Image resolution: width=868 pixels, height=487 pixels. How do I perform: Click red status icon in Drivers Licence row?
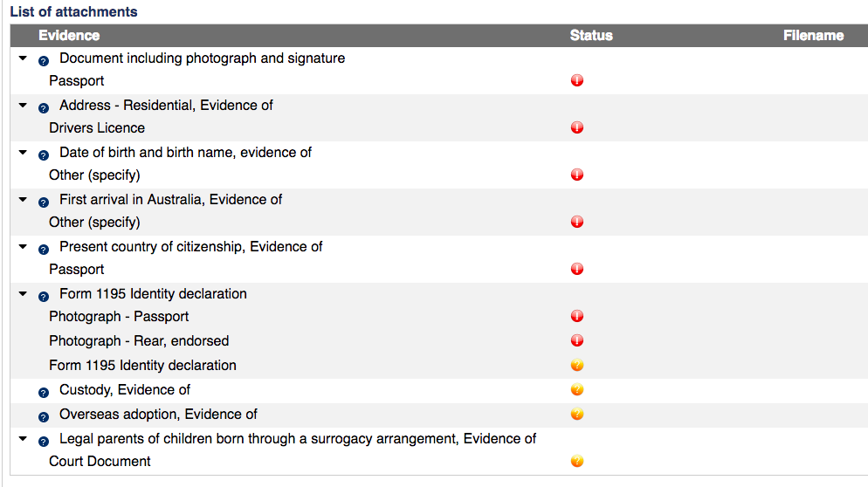pyautogui.click(x=576, y=127)
